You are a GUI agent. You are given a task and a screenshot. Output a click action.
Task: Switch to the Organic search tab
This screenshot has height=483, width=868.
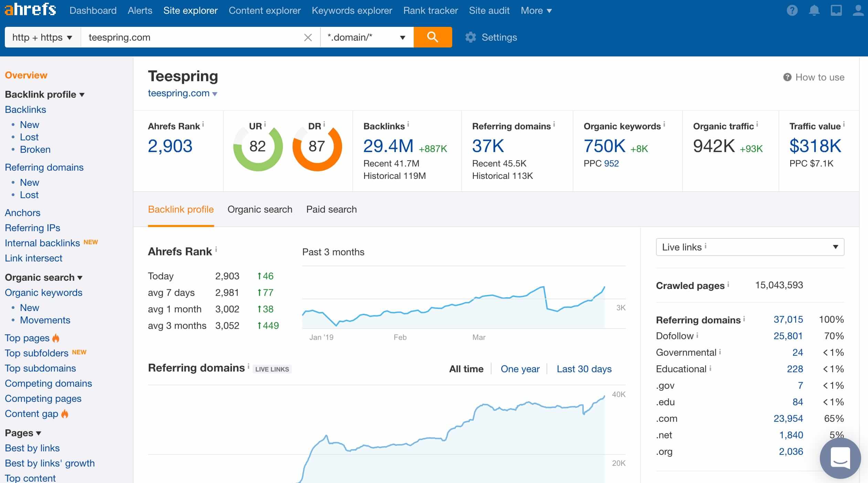click(x=260, y=209)
